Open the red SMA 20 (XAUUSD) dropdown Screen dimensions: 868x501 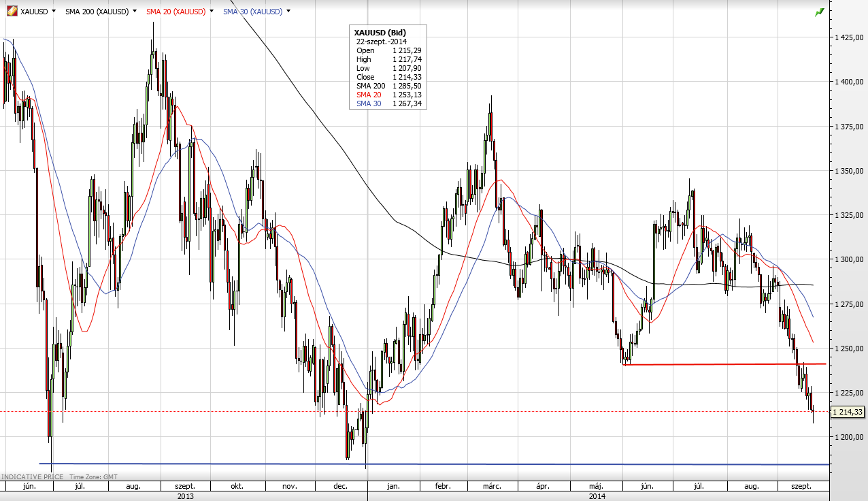[212, 12]
